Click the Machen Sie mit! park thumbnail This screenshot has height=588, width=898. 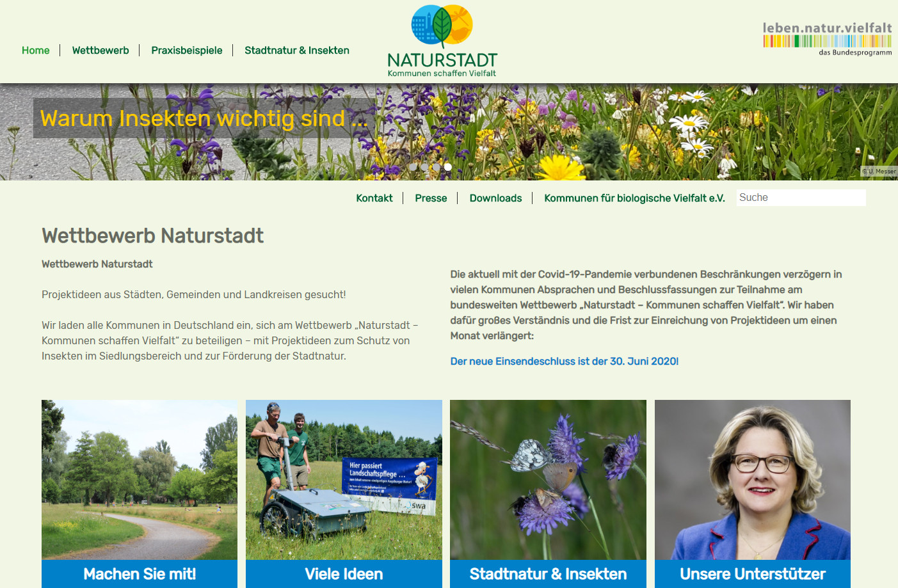pos(140,480)
